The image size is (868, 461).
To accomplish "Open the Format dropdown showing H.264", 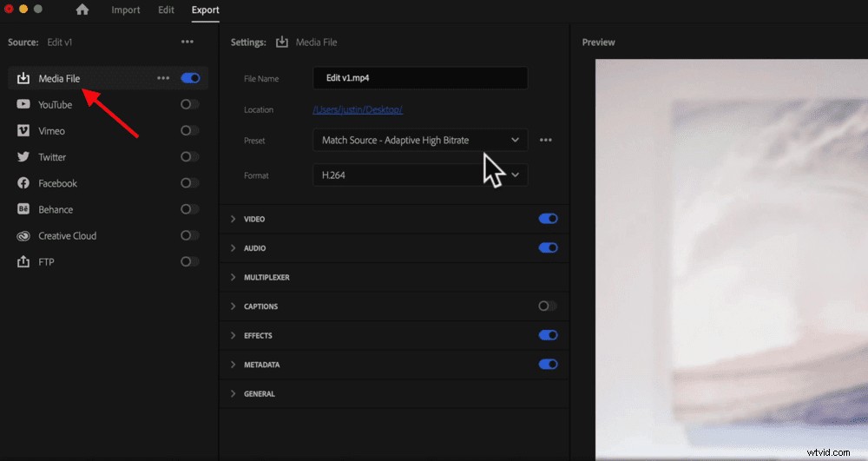I will tap(420, 175).
